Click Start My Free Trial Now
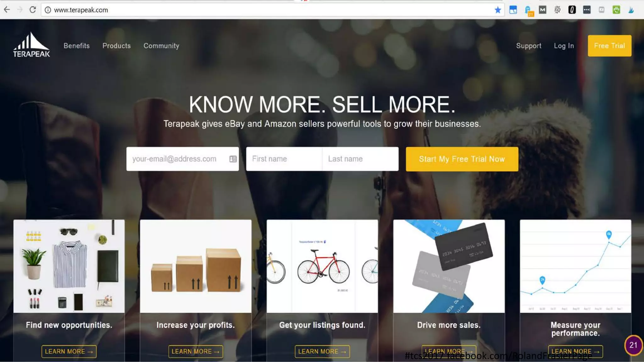The height and width of the screenshot is (362, 644). click(x=462, y=159)
